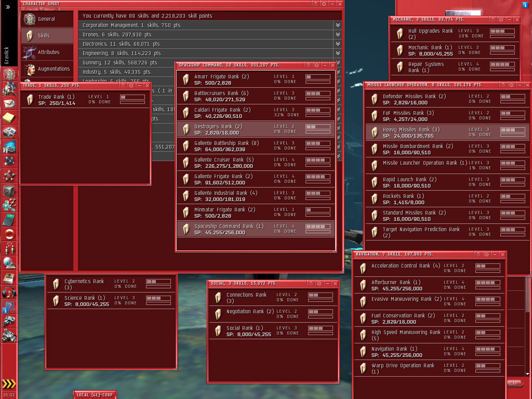Open the jukebox headphones icon
The width and height of the screenshot is (532, 399).
pos(9,292)
